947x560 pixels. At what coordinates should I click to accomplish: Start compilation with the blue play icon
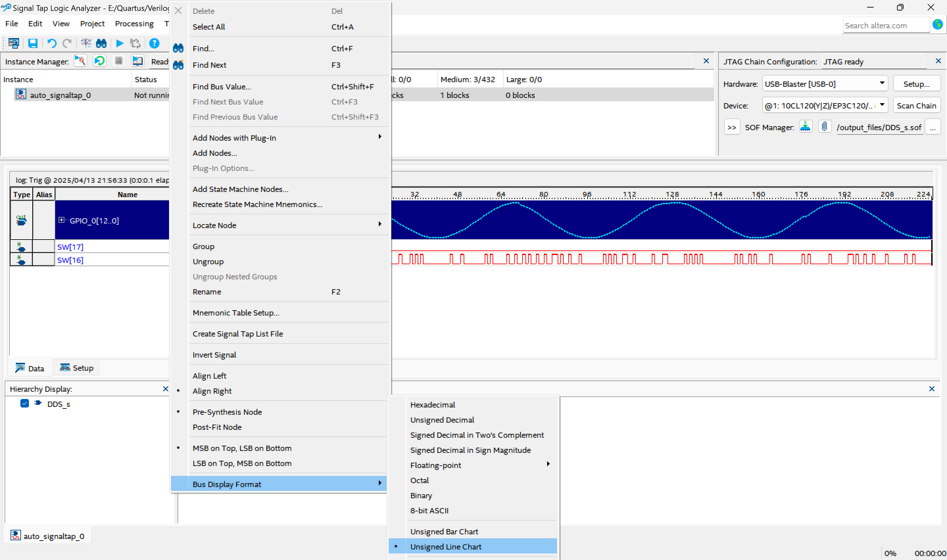coord(120,43)
